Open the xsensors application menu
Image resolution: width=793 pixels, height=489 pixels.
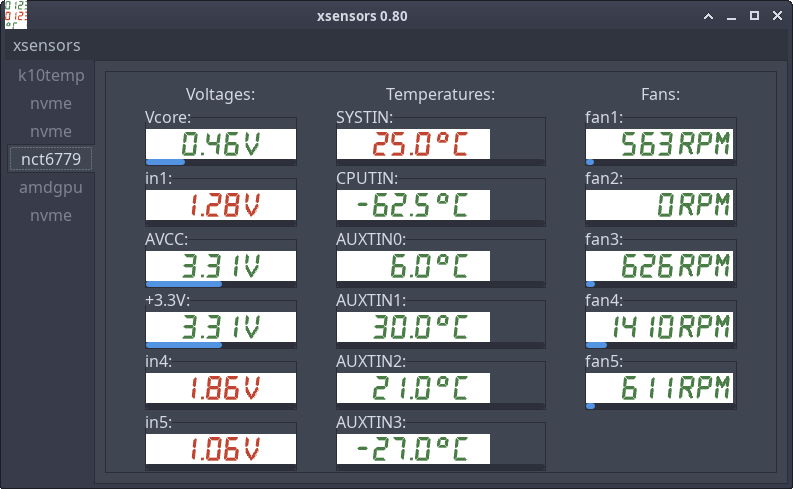[x=47, y=46]
